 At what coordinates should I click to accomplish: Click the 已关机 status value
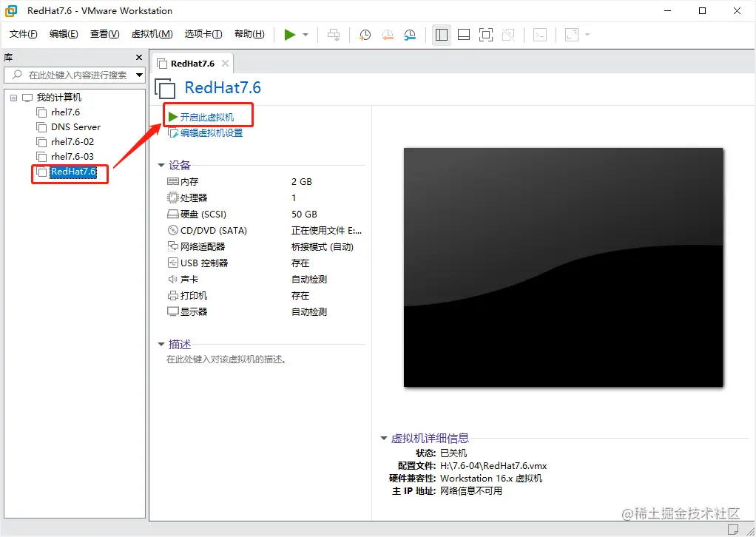click(x=453, y=453)
